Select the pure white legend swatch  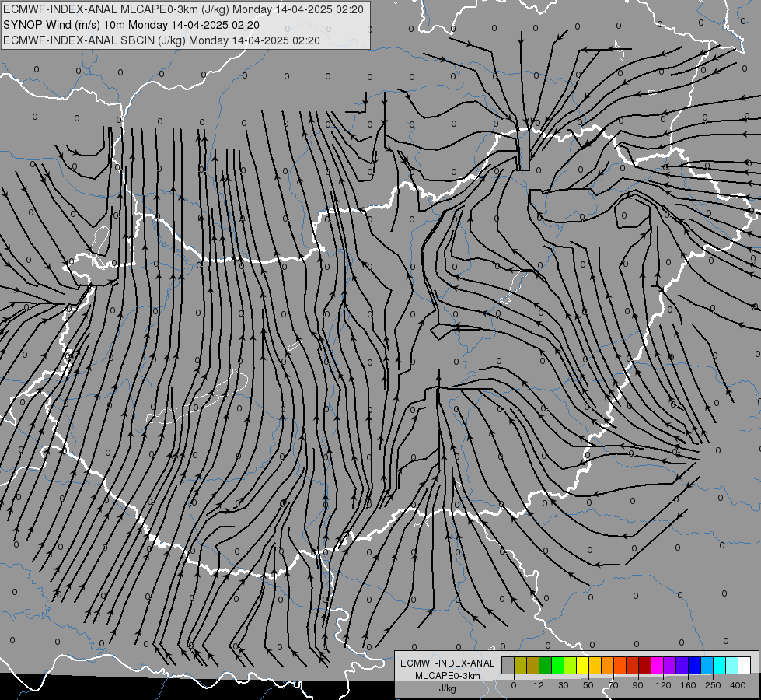click(x=744, y=665)
